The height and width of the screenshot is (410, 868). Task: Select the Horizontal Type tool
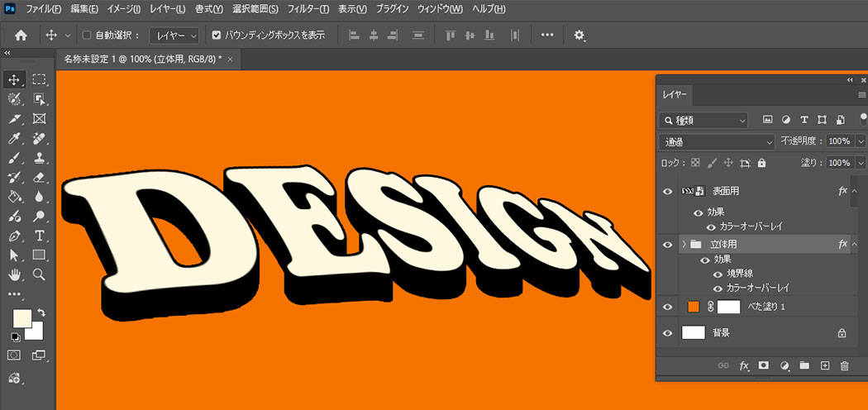(39, 236)
